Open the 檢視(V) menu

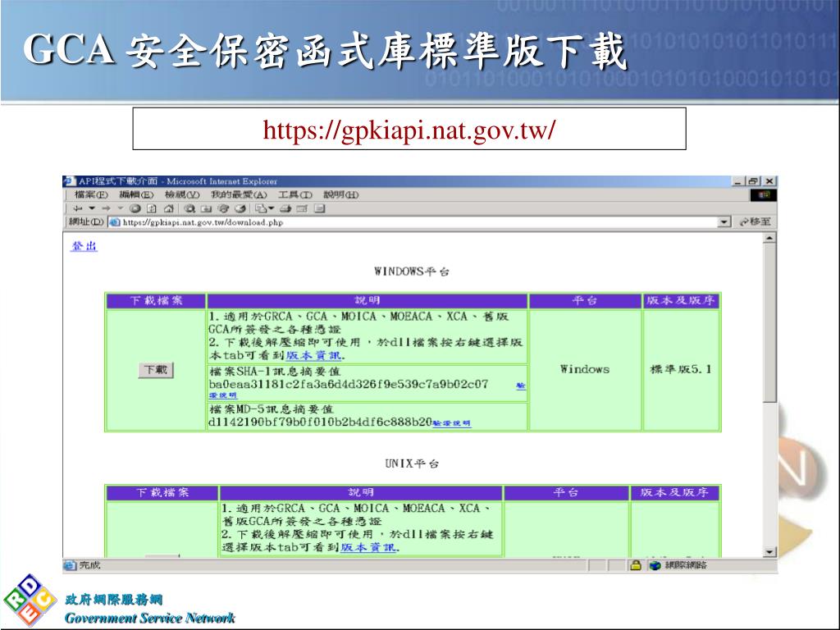click(182, 195)
